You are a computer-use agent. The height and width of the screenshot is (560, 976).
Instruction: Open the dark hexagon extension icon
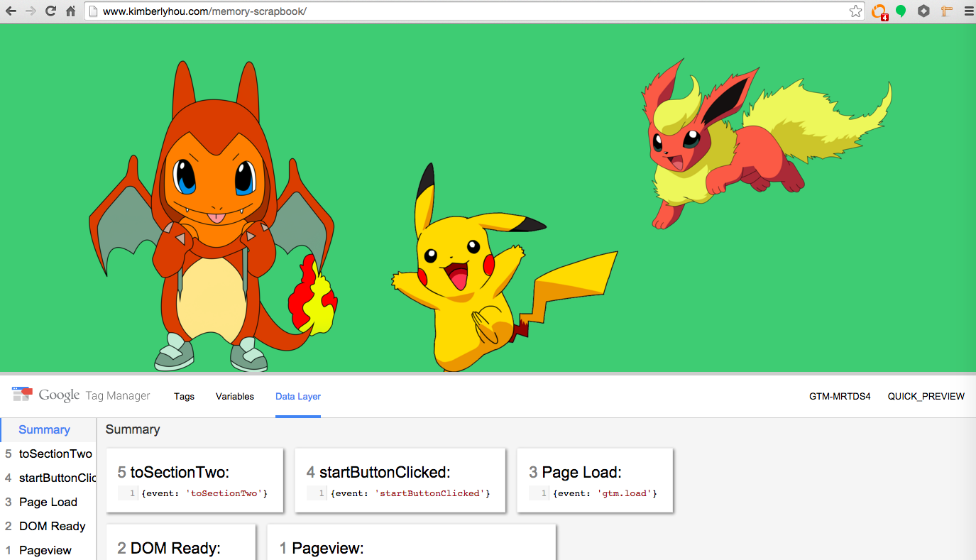pyautogui.click(x=923, y=11)
